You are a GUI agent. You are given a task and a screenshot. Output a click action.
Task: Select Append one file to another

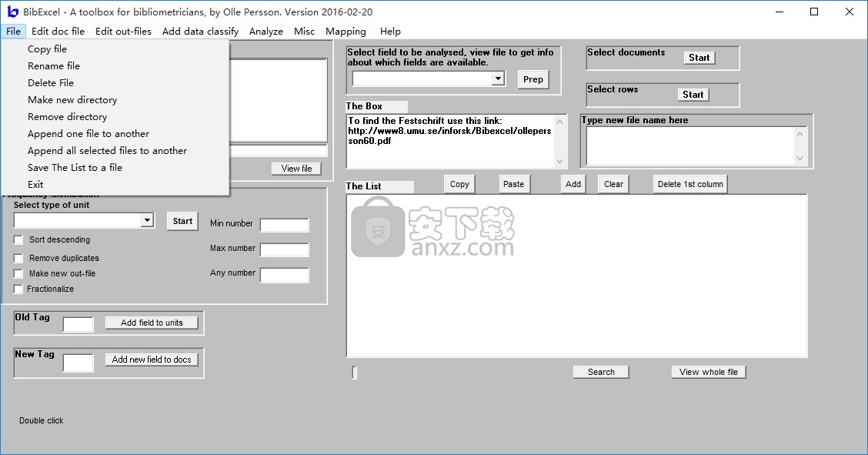point(115,134)
